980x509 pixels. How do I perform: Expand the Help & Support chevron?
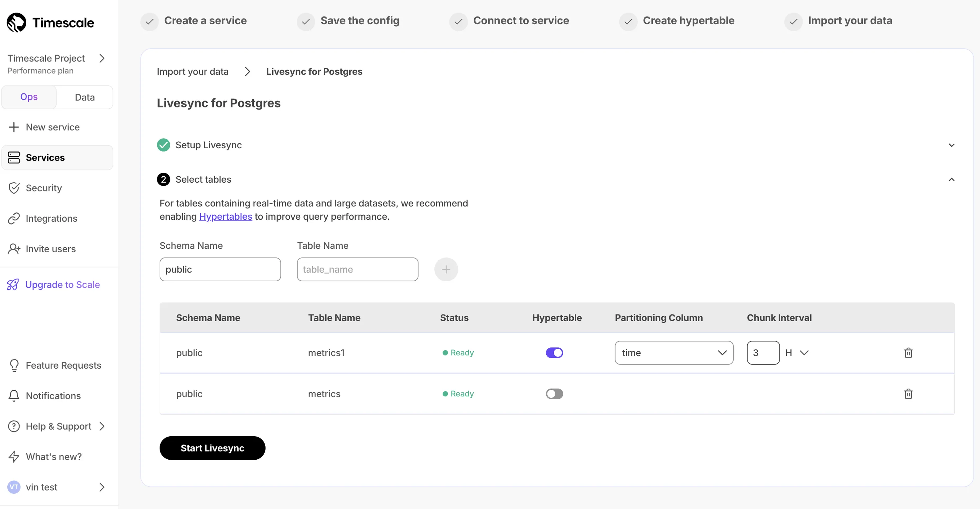(101, 426)
